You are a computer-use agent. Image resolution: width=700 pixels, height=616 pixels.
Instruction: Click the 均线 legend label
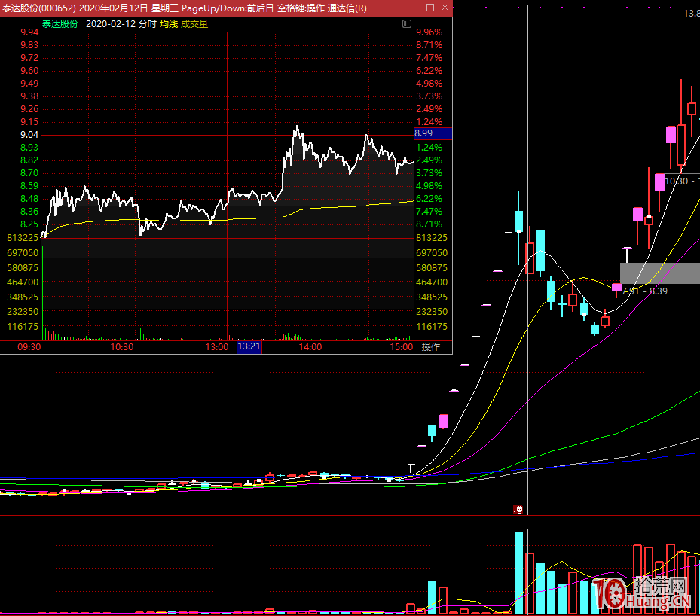tap(169, 24)
